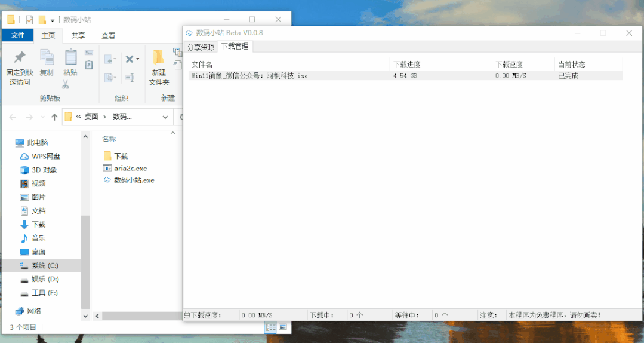Open the quick access toolbar customize dropdown

[x=53, y=20]
